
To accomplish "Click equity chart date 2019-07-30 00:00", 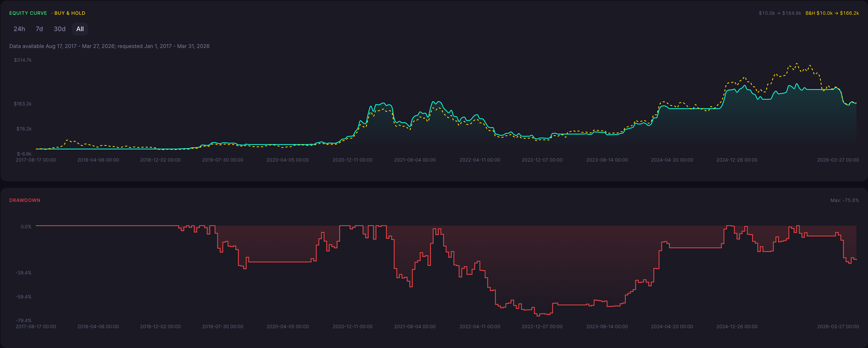I will tap(223, 160).
